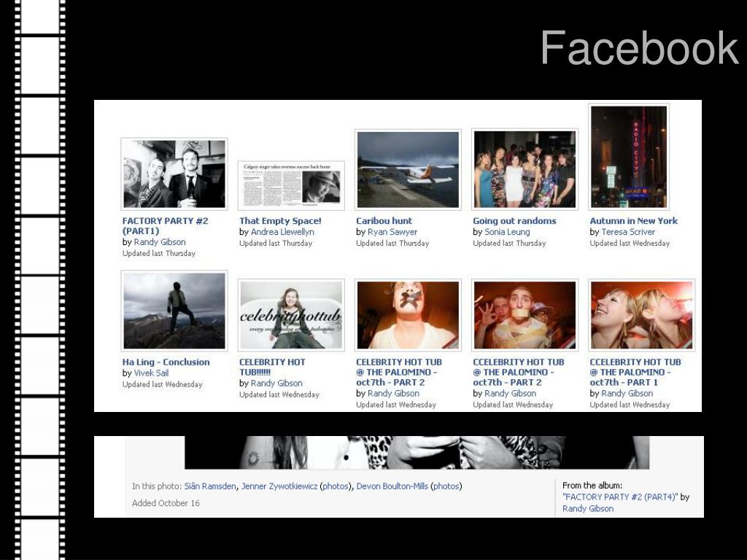Open Caribou hunt airplane thumbnail
Screen dimensions: 747x560
coord(408,169)
